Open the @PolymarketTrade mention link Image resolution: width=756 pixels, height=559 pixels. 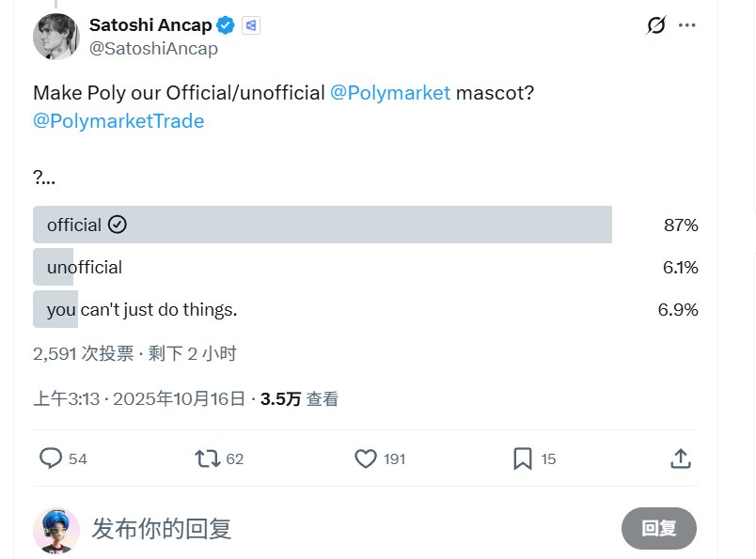(118, 120)
